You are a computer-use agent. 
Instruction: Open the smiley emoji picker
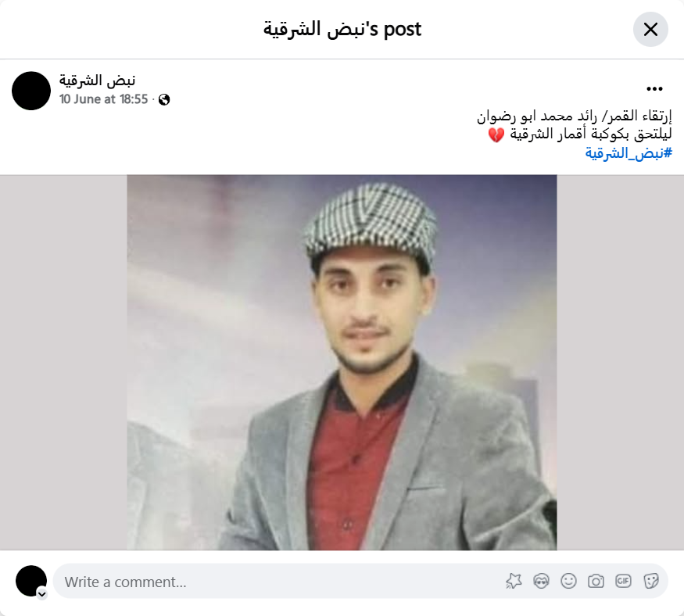tap(568, 581)
